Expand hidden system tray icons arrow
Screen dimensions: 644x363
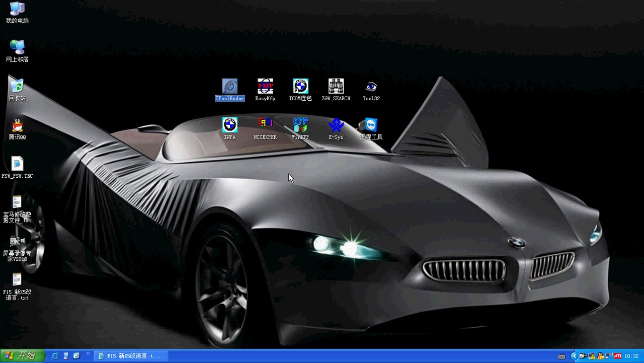pyautogui.click(x=575, y=356)
